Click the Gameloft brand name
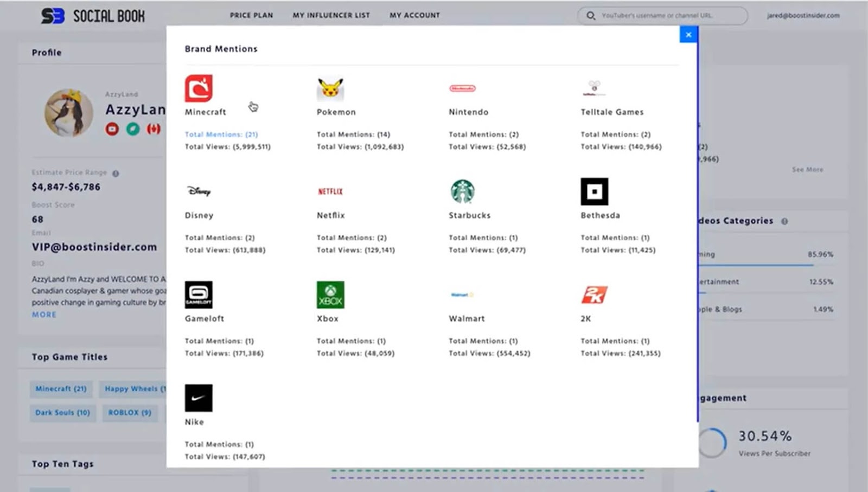This screenshot has width=868, height=492. click(205, 318)
